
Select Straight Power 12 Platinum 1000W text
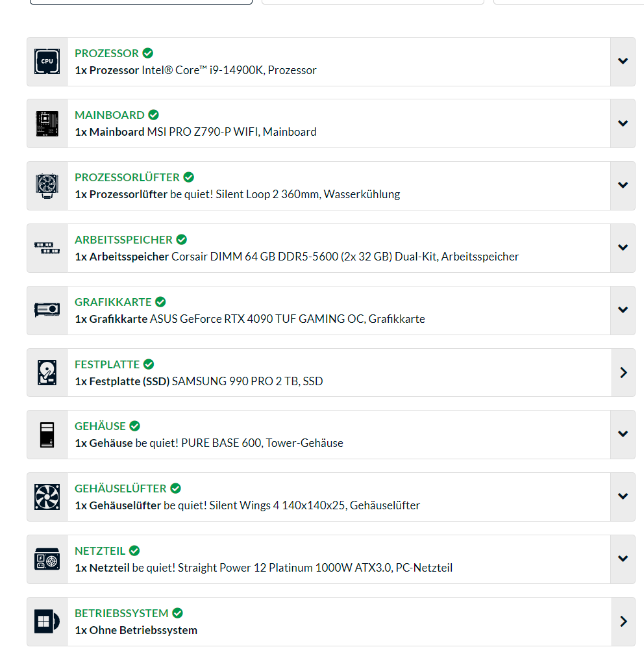click(x=292, y=567)
